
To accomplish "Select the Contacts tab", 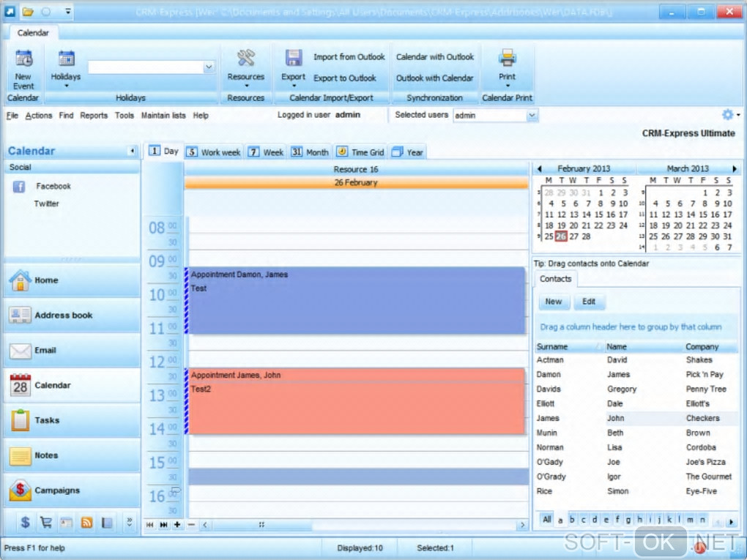I will tap(555, 279).
